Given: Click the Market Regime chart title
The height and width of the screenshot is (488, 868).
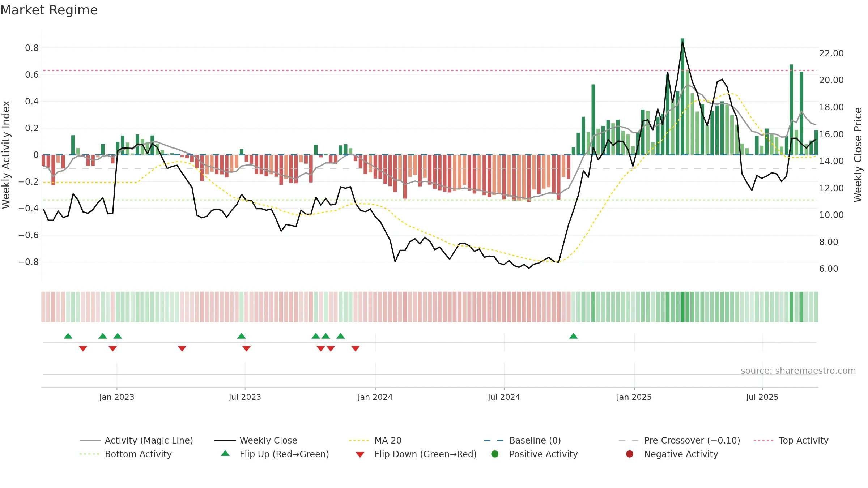Looking at the screenshot, I should 49,10.
